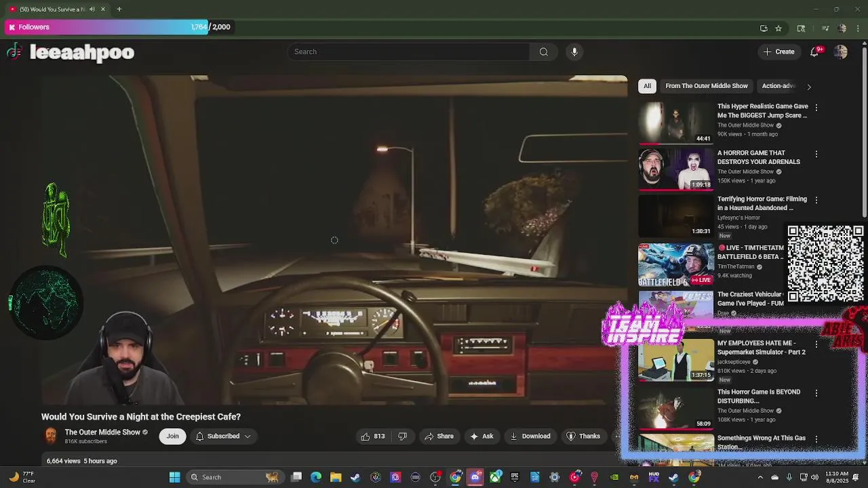
Task: Open a new browser tab
Action: 119,9
